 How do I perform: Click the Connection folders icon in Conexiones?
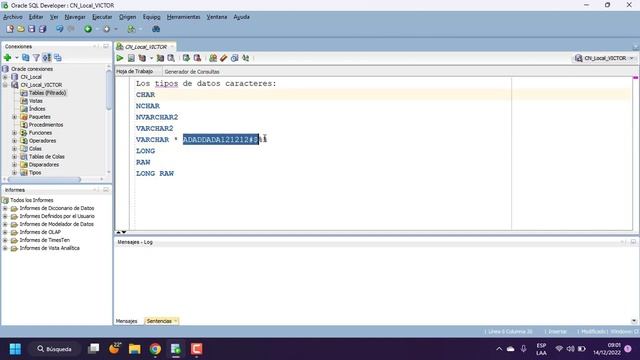pyautogui.click(x=58, y=58)
